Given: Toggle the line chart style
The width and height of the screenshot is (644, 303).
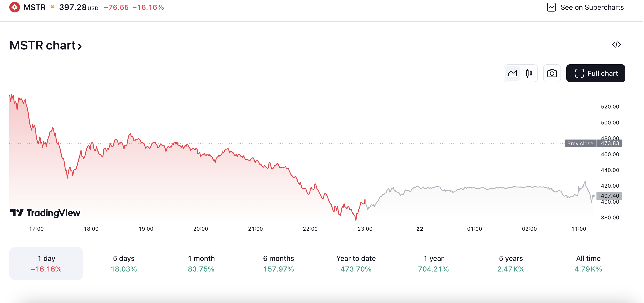Looking at the screenshot, I should 512,73.
